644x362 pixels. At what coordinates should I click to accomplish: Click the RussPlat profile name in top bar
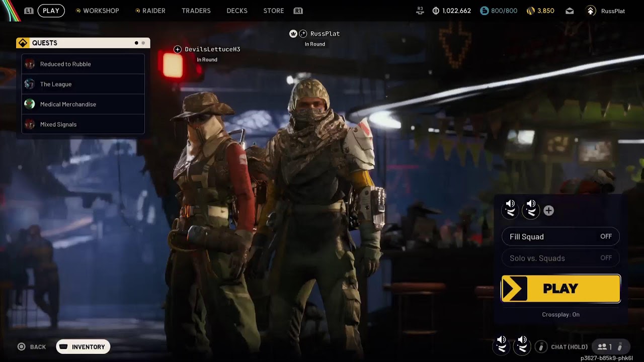pyautogui.click(x=613, y=11)
